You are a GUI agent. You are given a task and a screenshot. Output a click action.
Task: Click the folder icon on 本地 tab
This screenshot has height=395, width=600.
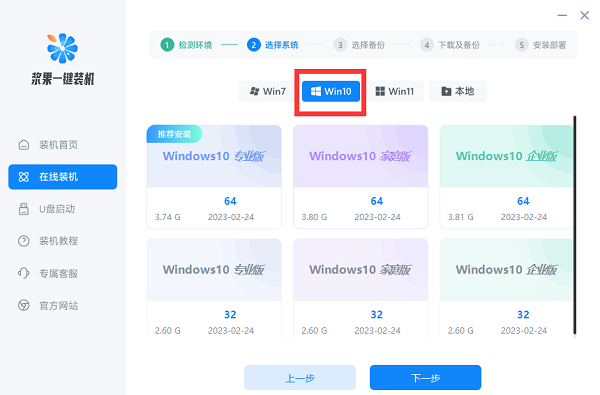coord(446,91)
